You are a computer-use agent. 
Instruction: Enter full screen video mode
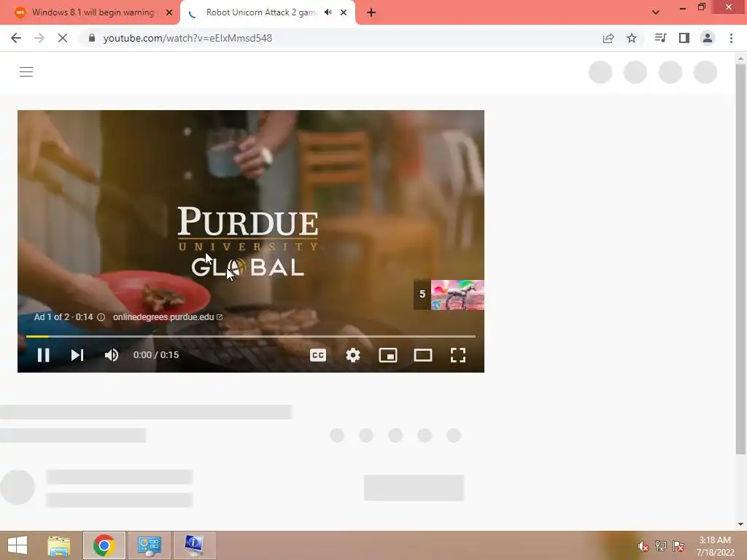[458, 355]
